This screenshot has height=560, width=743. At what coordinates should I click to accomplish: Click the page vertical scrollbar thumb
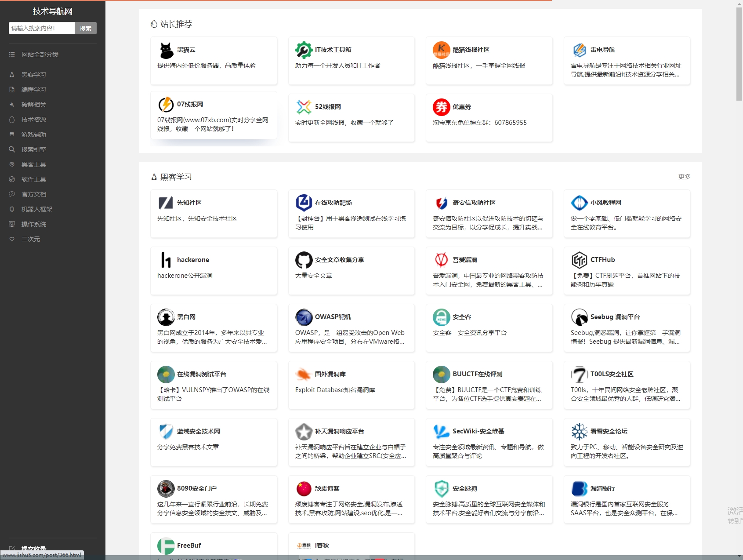pos(739,54)
